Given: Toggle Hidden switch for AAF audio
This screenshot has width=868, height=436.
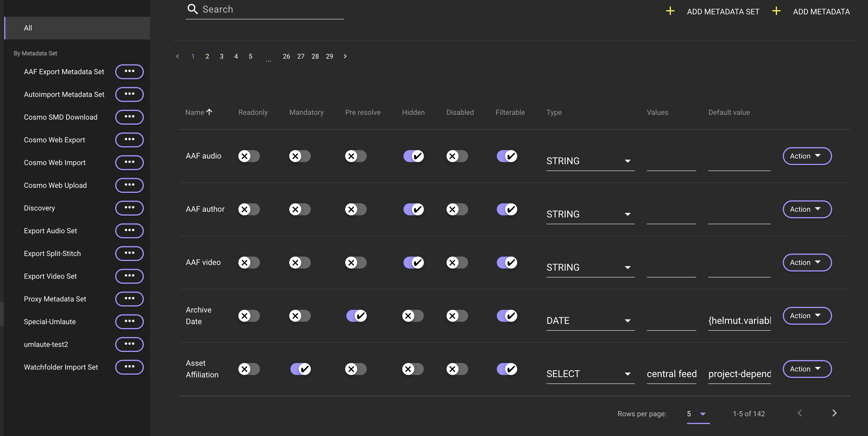Looking at the screenshot, I should click(x=413, y=156).
